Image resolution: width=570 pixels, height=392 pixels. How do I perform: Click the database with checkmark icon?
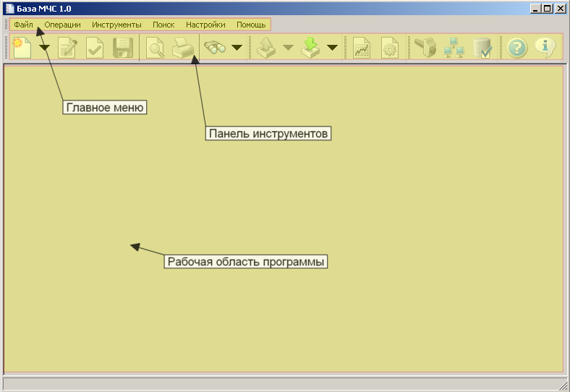pyautogui.click(x=482, y=48)
